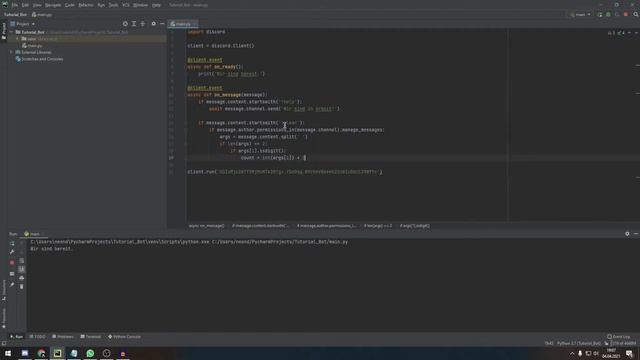
Task: Open the Terminal tool window
Action: tap(91, 337)
